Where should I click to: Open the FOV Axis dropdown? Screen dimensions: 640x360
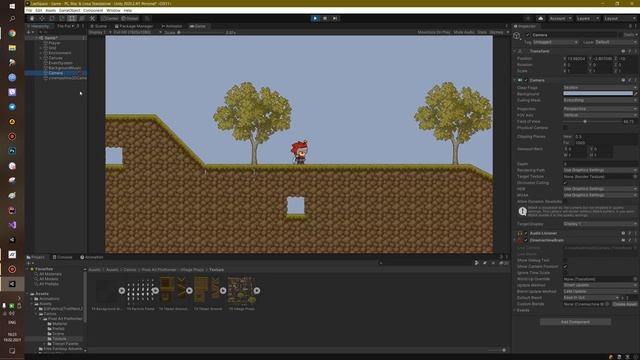click(x=600, y=116)
